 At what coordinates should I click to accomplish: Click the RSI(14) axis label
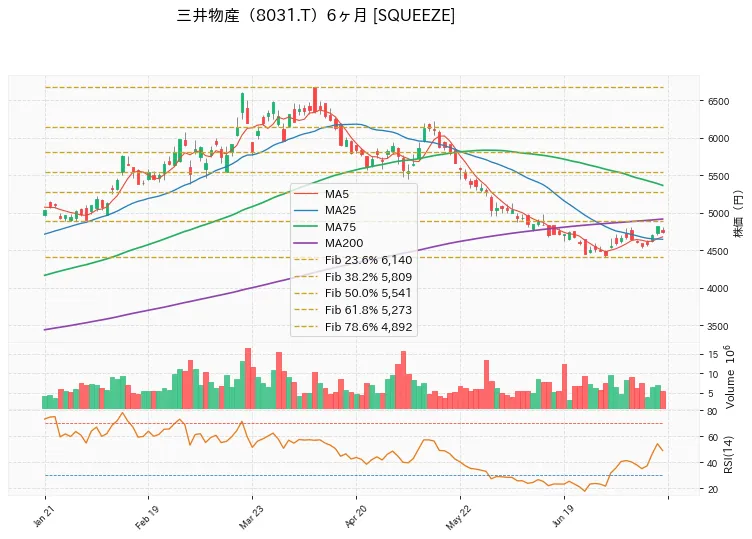728,454
